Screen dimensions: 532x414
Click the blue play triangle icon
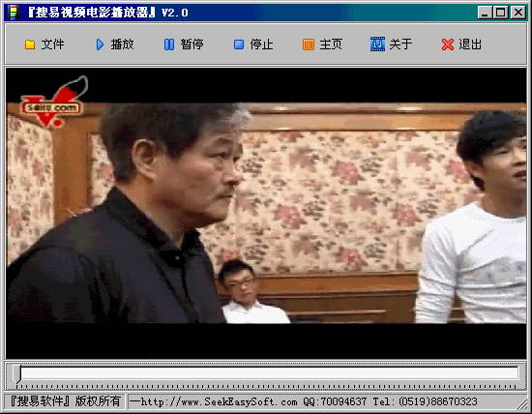[x=100, y=44]
